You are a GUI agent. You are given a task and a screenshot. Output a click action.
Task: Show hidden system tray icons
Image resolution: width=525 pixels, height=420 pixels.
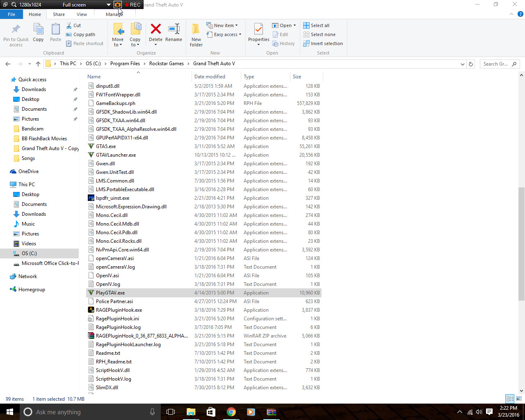click(x=459, y=412)
